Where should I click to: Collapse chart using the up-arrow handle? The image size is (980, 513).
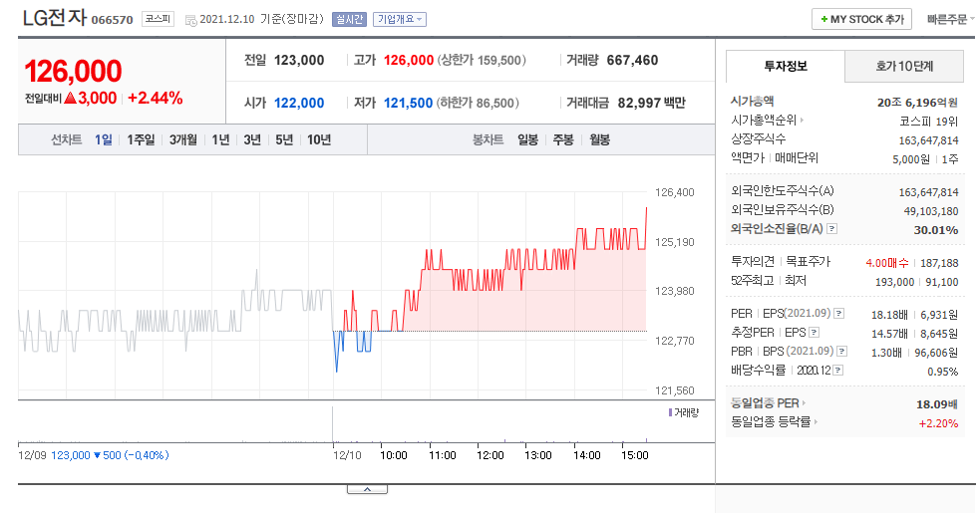[x=368, y=489]
